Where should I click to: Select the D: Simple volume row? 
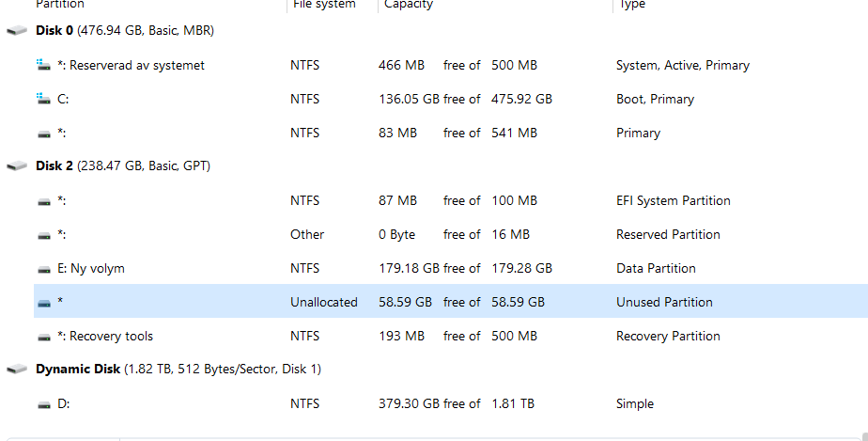[x=451, y=403]
